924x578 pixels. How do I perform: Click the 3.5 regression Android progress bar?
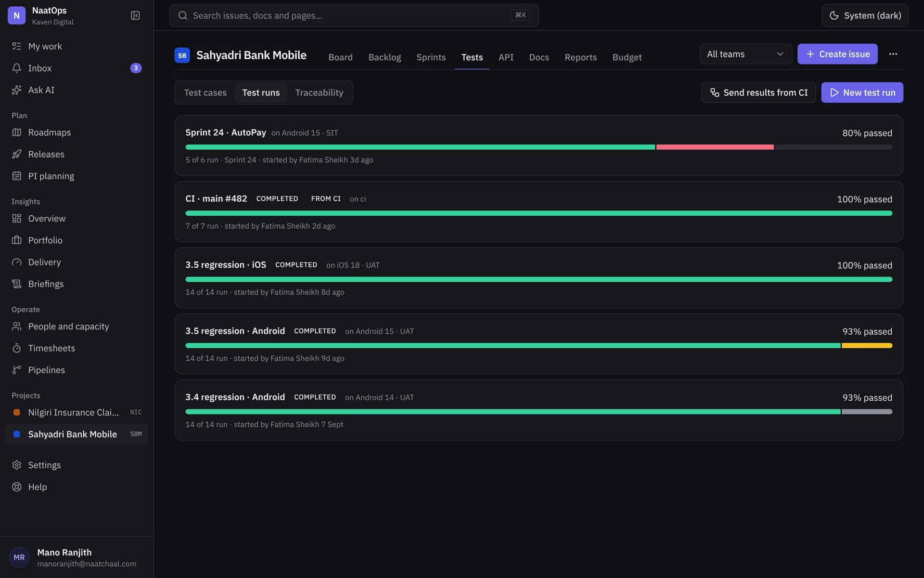pos(539,345)
